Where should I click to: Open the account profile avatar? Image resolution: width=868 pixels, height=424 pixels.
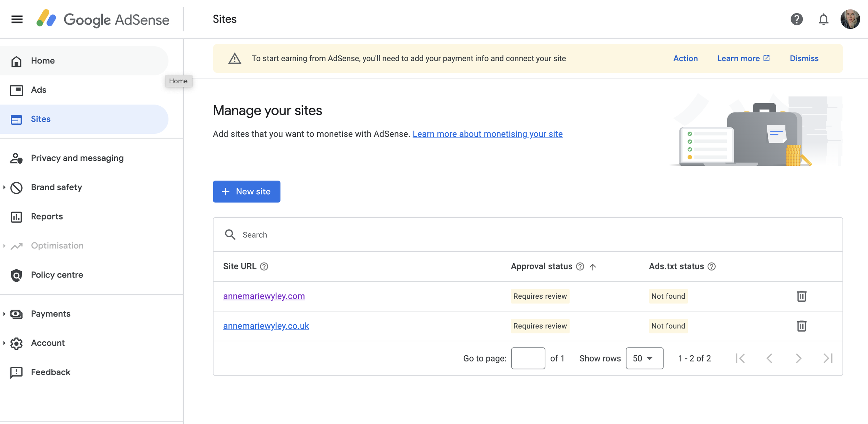coord(850,19)
